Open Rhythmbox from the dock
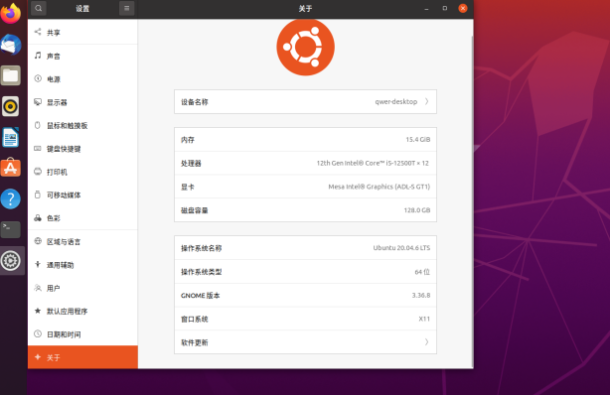 pos(11,106)
